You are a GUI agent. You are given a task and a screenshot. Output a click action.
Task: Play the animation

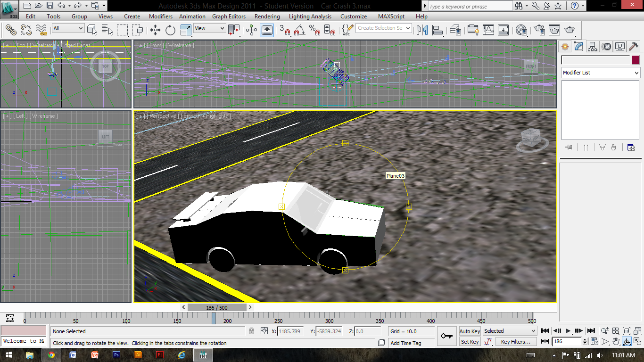[x=568, y=331]
